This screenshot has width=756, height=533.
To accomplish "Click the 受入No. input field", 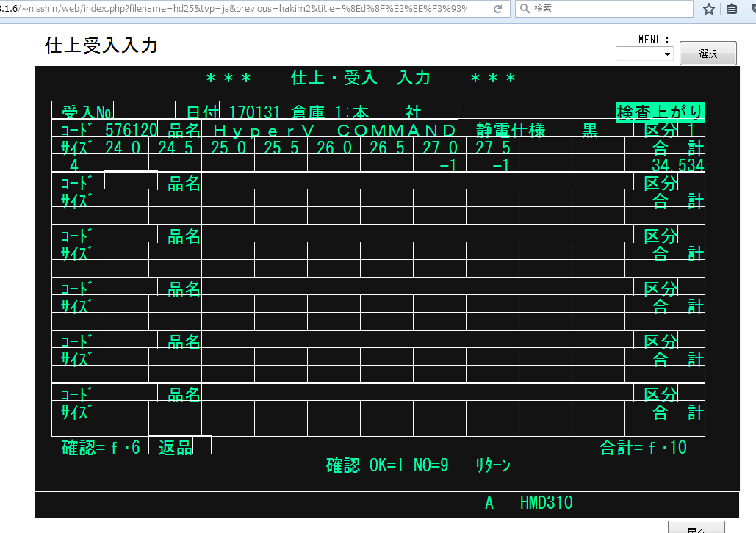I will coord(144,111).
